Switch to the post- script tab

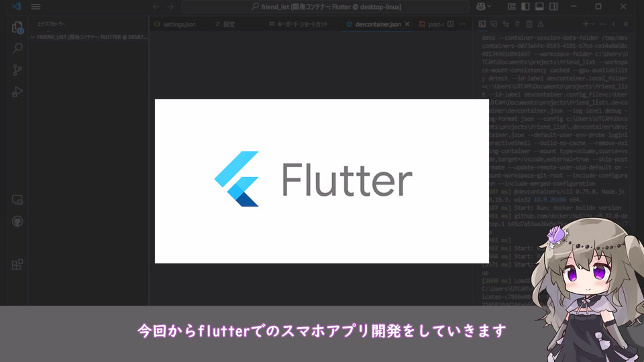tap(431, 24)
